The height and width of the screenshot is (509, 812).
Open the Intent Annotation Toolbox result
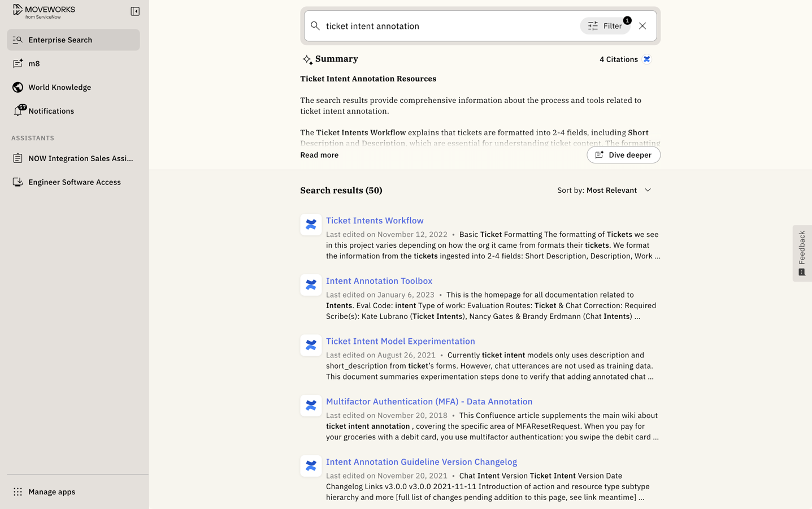pyautogui.click(x=379, y=281)
